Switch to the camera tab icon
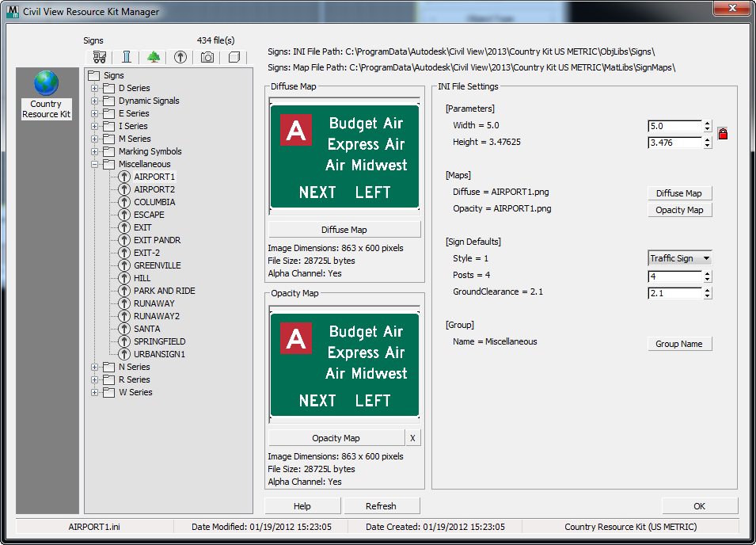 (207, 57)
